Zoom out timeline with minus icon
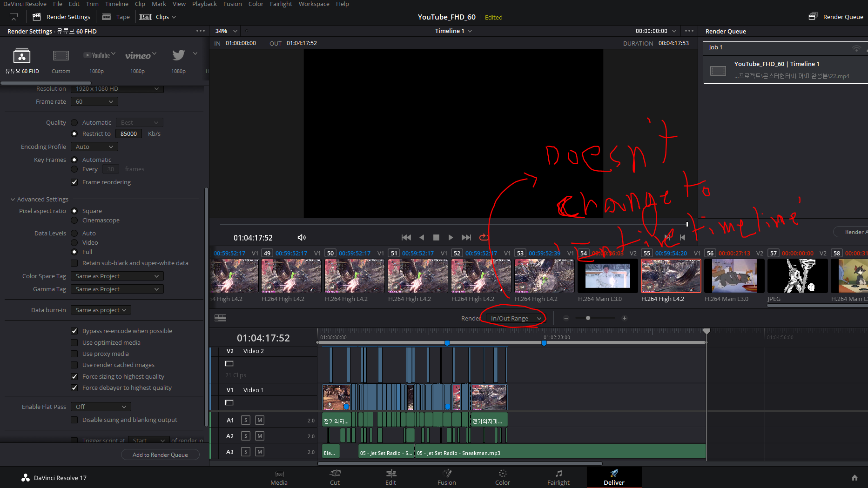868x488 pixels. pos(566,318)
